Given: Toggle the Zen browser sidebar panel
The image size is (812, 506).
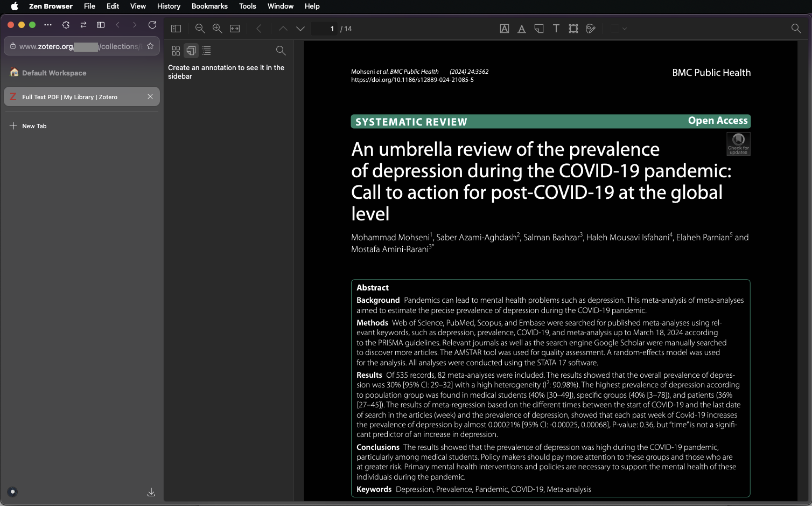Looking at the screenshot, I should [101, 25].
